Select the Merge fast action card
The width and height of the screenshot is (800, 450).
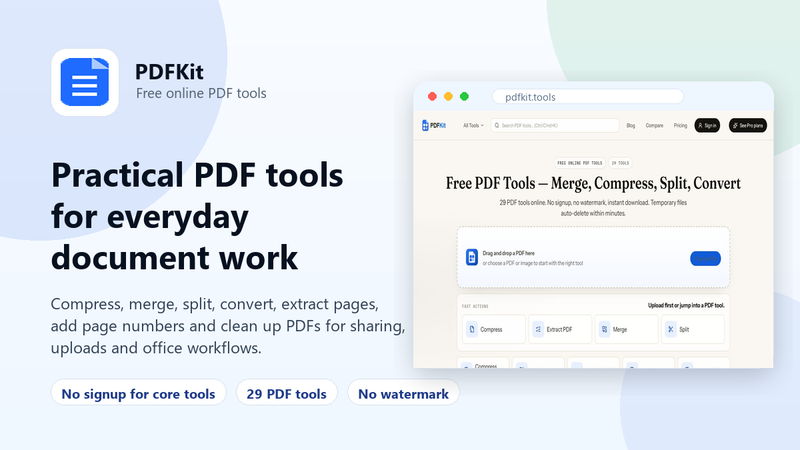pyautogui.click(x=627, y=330)
